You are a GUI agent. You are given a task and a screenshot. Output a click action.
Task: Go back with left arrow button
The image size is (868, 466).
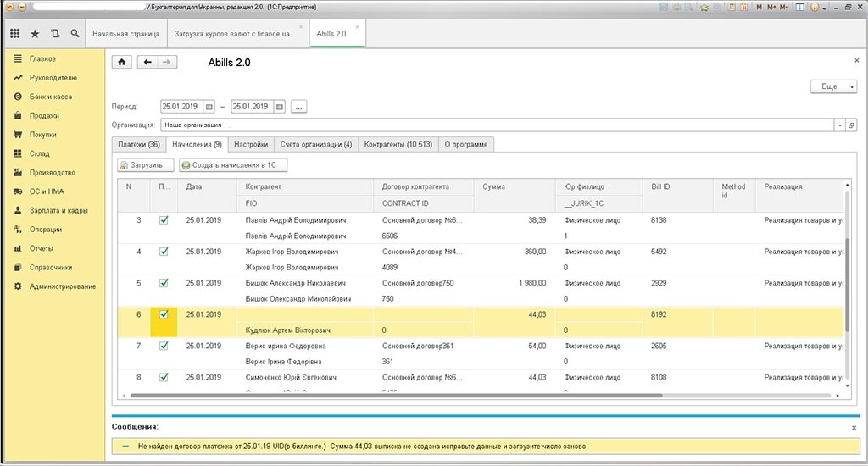tap(148, 62)
